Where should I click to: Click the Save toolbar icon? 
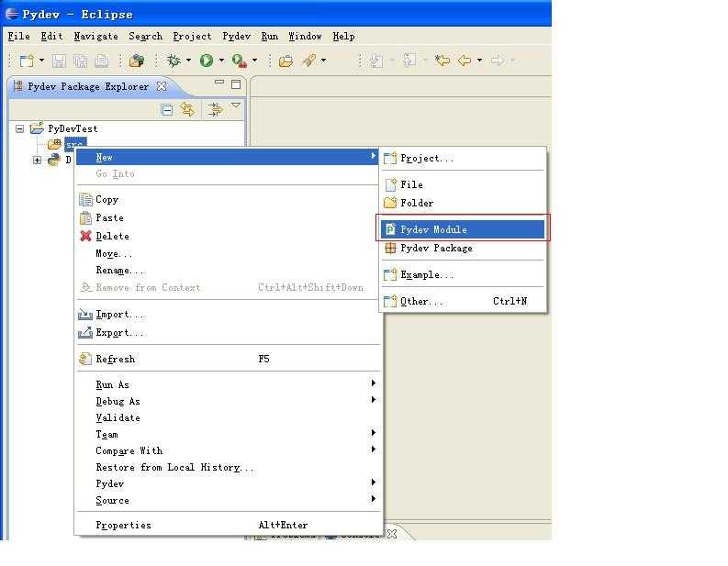(59, 61)
